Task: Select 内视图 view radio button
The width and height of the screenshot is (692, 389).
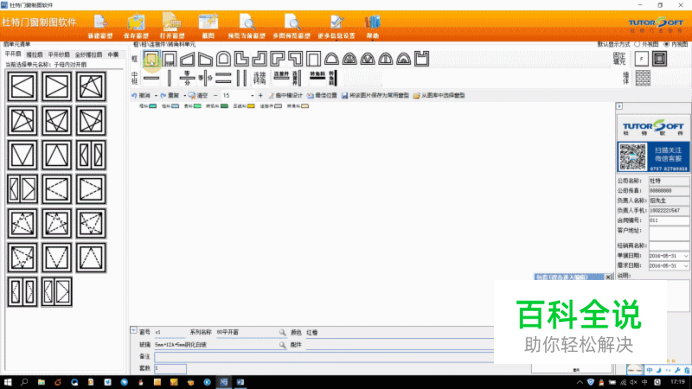Action: click(x=666, y=44)
